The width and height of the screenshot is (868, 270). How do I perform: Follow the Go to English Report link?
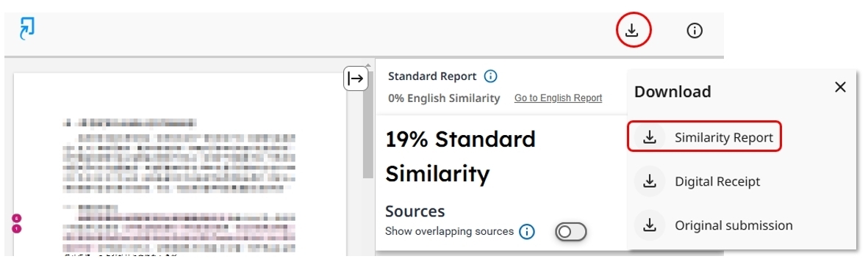(x=558, y=98)
